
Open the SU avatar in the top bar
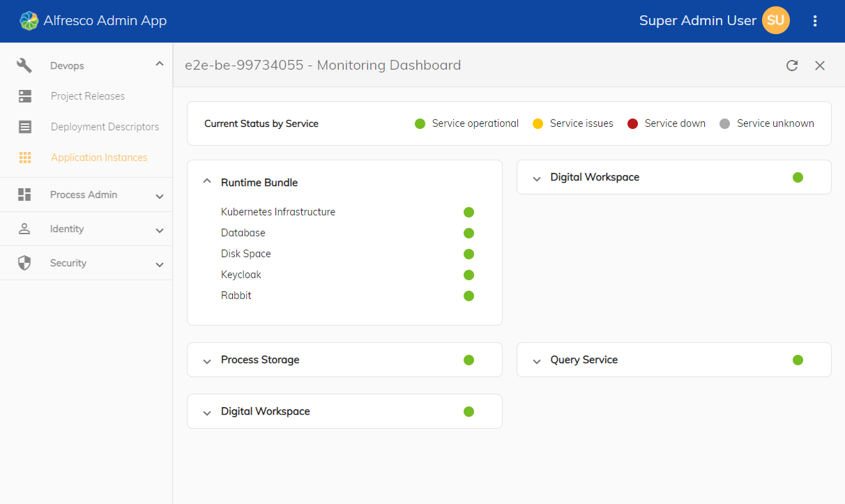tap(775, 21)
